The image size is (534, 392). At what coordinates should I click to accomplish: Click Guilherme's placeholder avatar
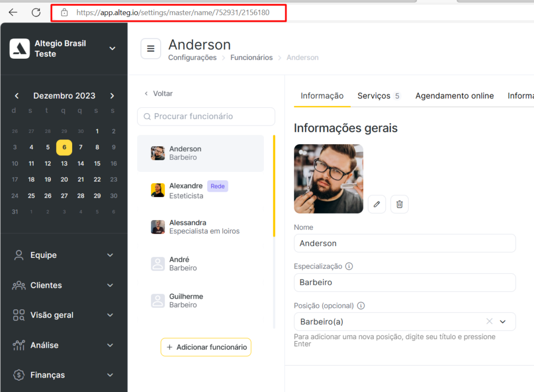pos(158,301)
